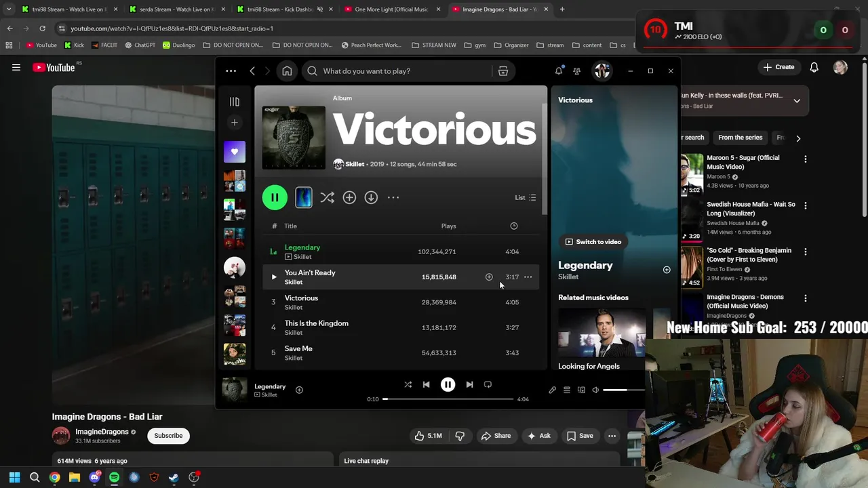Open Connect to a device
This screenshot has width=868, height=488.
(x=581, y=390)
